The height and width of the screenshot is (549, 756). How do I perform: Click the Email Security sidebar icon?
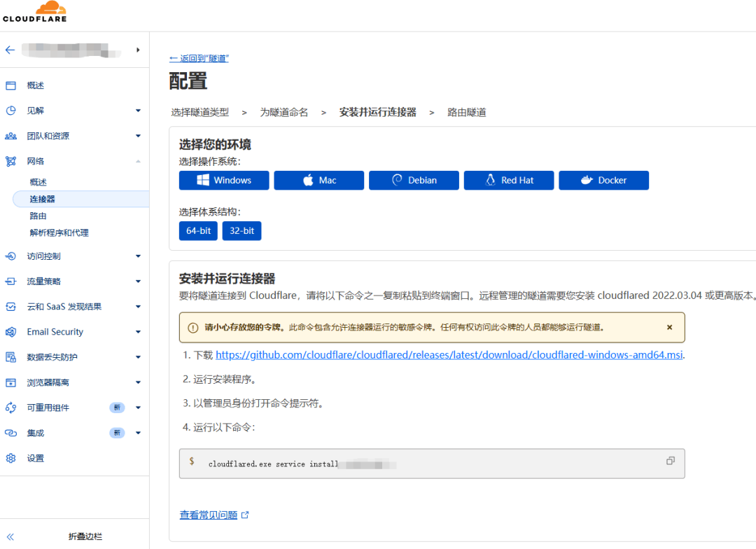pyautogui.click(x=10, y=332)
